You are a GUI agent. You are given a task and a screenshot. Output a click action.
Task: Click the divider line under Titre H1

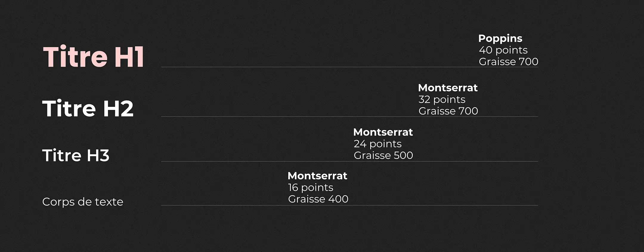pos(349,67)
